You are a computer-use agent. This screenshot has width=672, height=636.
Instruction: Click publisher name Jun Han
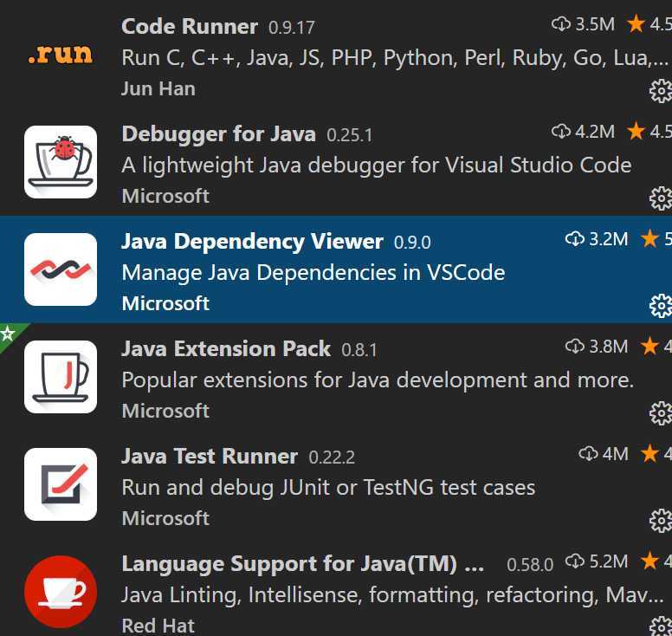(158, 89)
